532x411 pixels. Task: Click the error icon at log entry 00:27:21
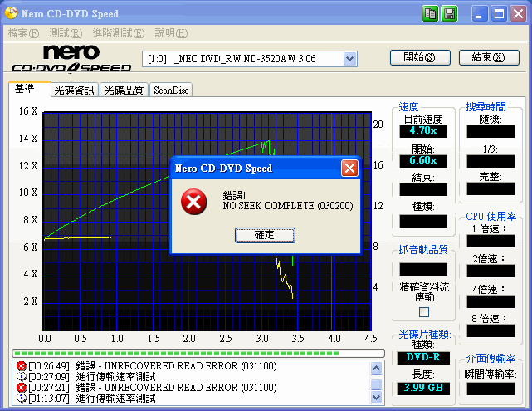22,388
